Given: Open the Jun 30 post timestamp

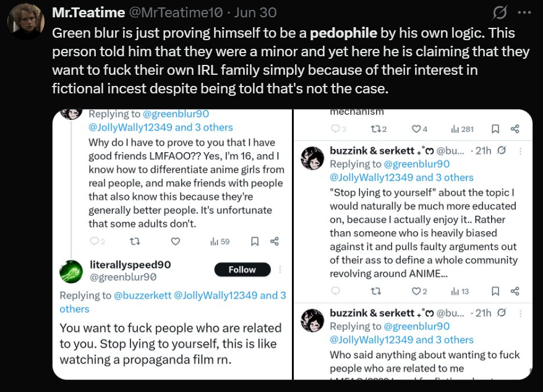Looking at the screenshot, I should [x=255, y=12].
